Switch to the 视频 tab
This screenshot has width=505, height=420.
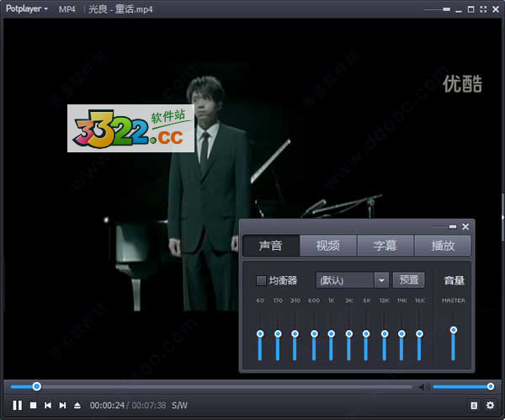tap(328, 246)
